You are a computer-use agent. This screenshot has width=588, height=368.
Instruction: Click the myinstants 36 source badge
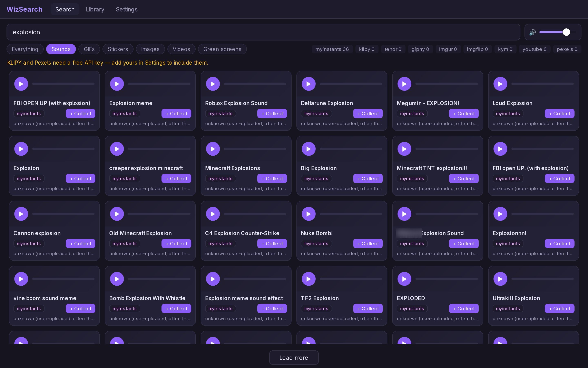tap(332, 49)
